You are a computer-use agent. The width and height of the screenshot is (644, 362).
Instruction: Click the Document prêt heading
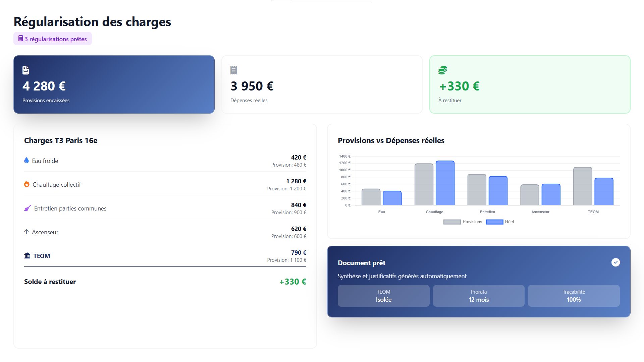click(x=362, y=263)
